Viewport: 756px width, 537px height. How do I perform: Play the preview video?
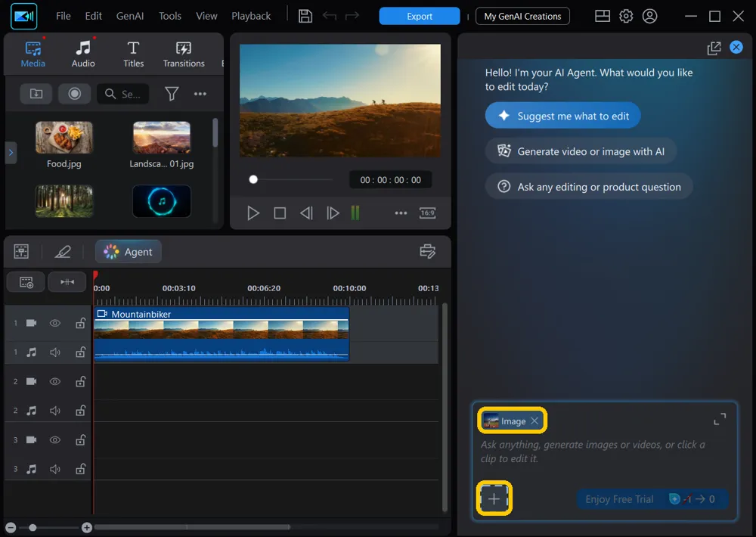(253, 213)
